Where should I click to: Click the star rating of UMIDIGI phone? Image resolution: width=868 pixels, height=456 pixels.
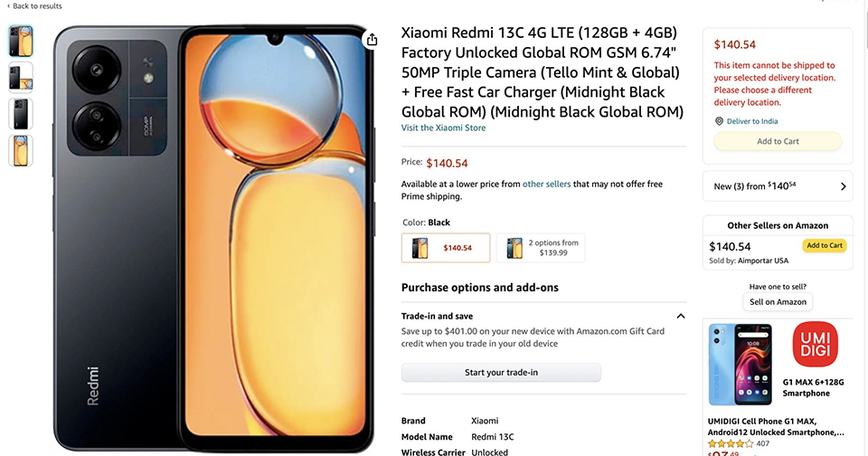(731, 443)
